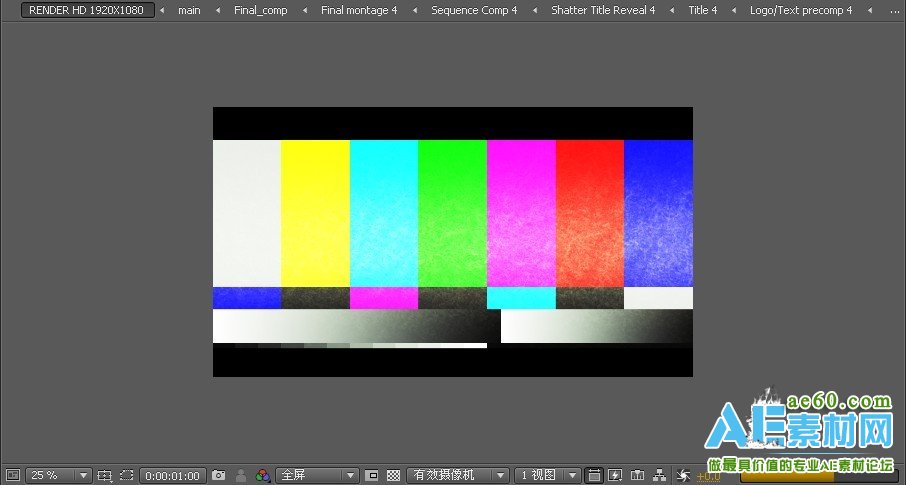Click the Reset Exposure aperture icon
This screenshot has width=906, height=485.
click(684, 475)
